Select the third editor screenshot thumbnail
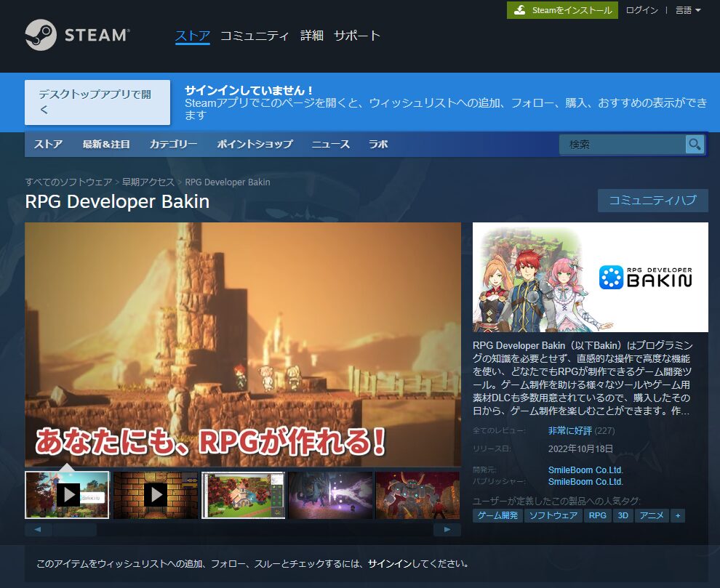The image size is (720, 588). (x=243, y=495)
